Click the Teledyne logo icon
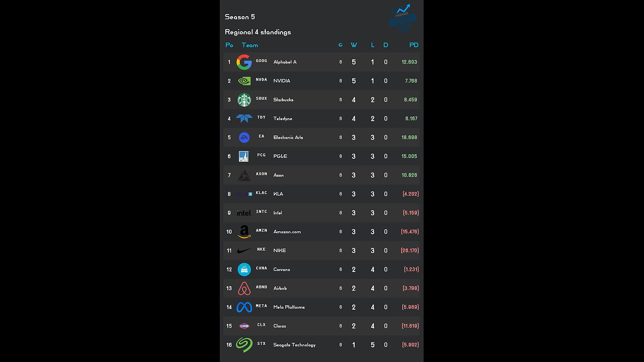Image resolution: width=644 pixels, height=362 pixels. point(244,119)
